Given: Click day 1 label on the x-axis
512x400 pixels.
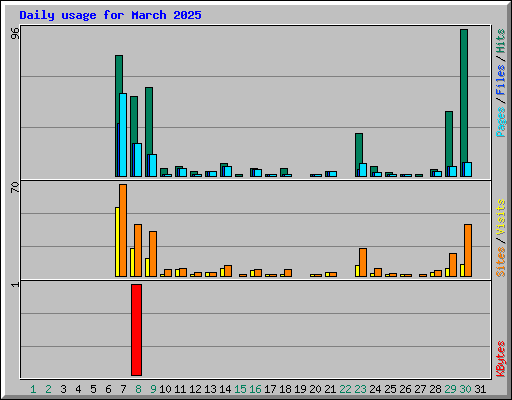Looking at the screenshot, I should pos(33,389).
